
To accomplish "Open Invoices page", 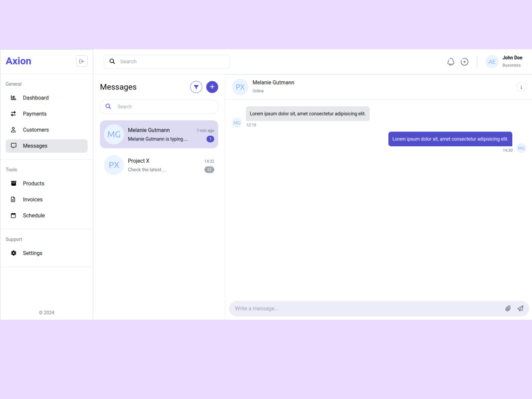I will [46, 199].
